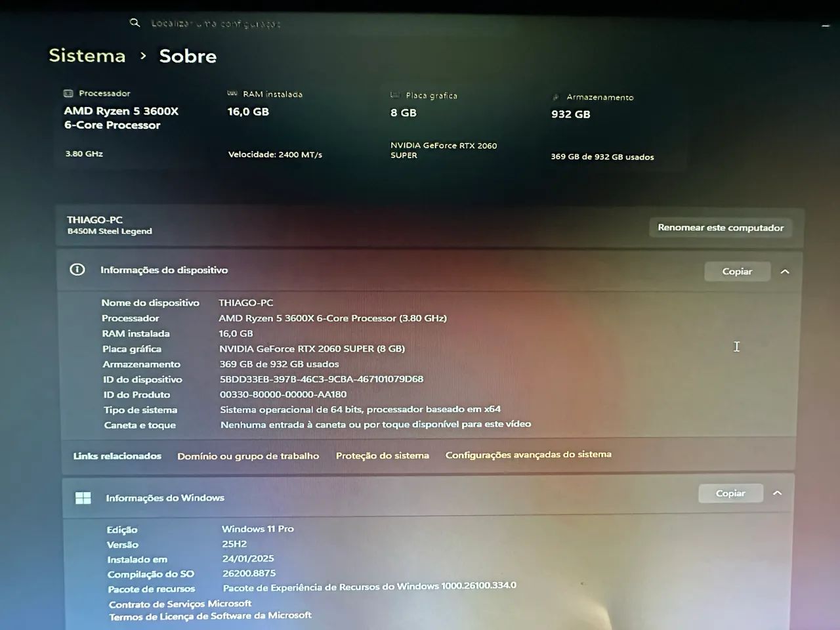This screenshot has height=630, width=840.
Task: Select B450M Steel Legend model text
Action: [110, 231]
